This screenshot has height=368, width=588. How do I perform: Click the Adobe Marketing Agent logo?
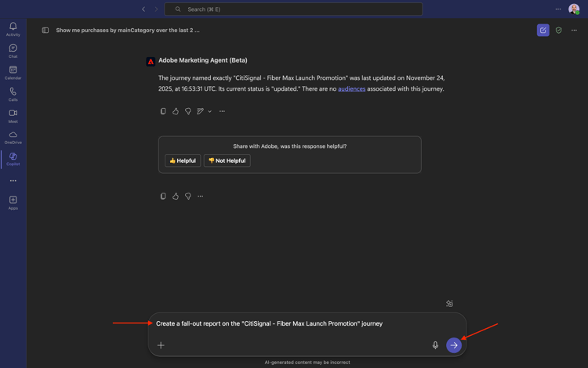151,61
